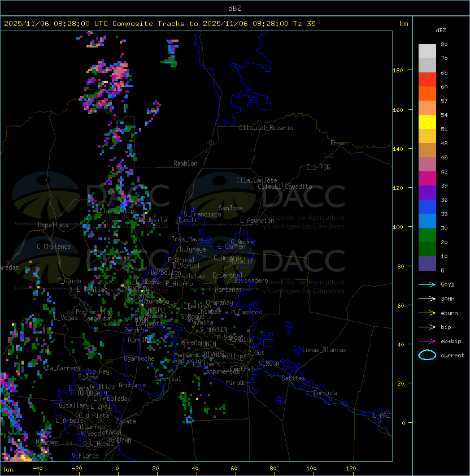Click the 'dBZ' label above color scale
The height and width of the screenshot is (476, 470).
[x=441, y=31]
